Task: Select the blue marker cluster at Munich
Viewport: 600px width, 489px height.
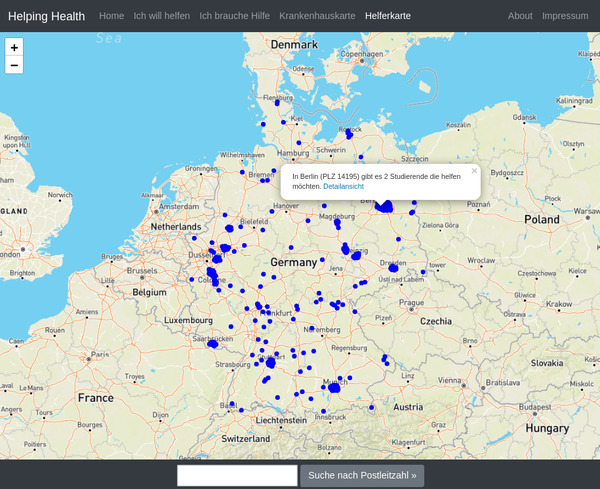Action: (x=334, y=388)
